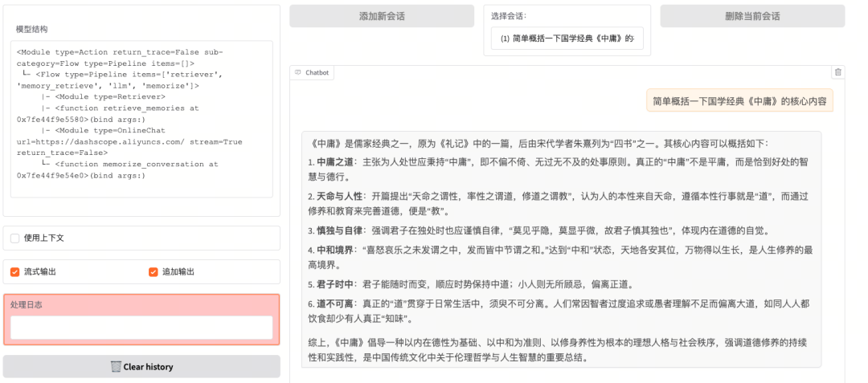Click the 添加新会话 button

[x=382, y=16]
